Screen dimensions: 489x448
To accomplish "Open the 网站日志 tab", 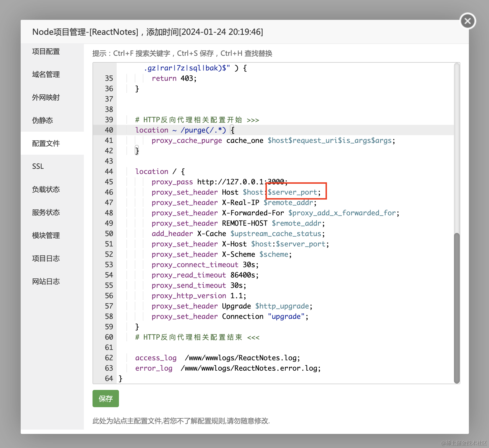I will pyautogui.click(x=46, y=282).
